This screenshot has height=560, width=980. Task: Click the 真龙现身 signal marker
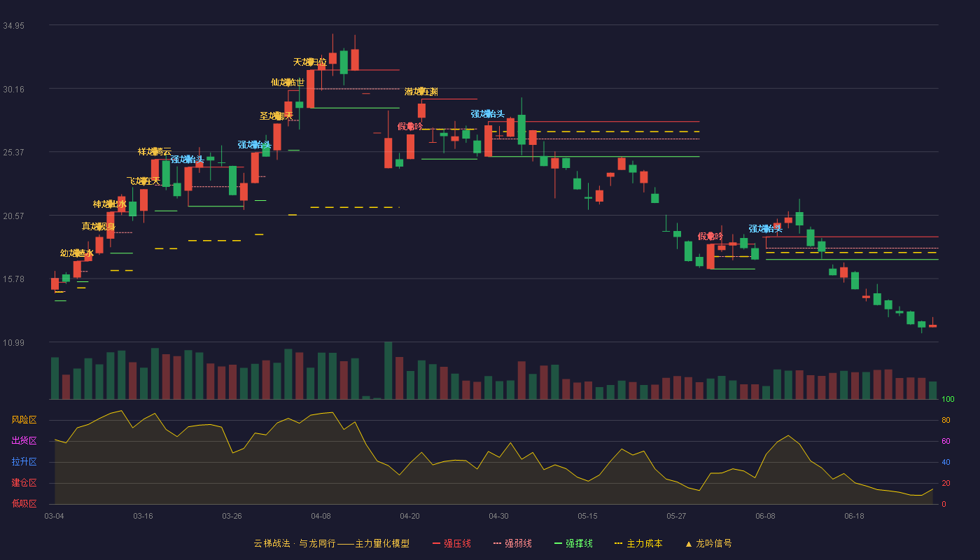99,226
